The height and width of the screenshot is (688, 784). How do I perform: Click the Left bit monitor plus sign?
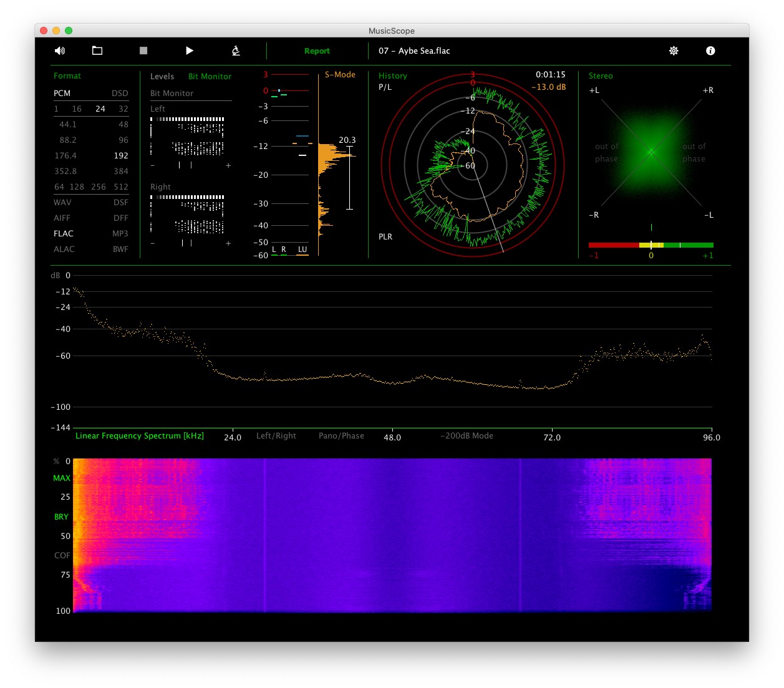228,165
